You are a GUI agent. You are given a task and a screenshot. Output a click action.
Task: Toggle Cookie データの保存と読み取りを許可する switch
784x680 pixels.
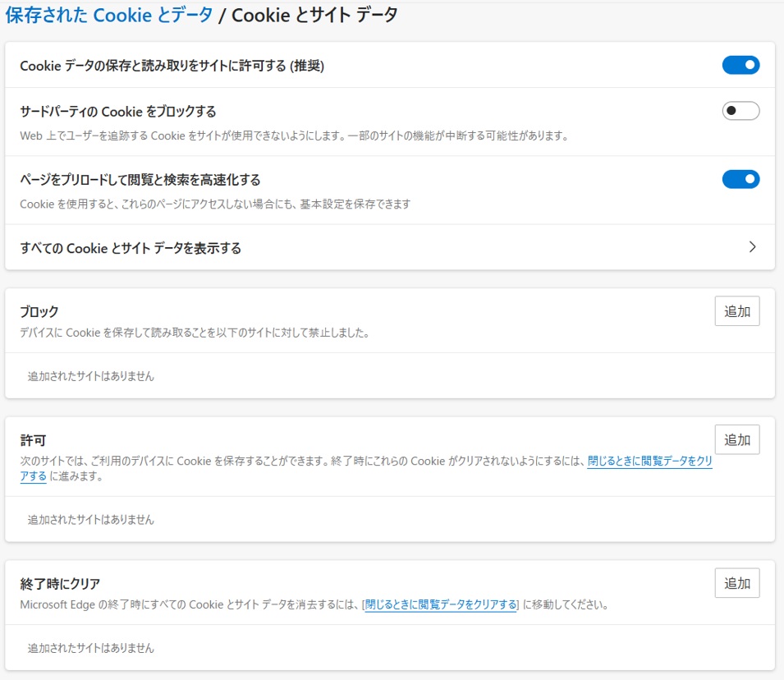click(740, 65)
